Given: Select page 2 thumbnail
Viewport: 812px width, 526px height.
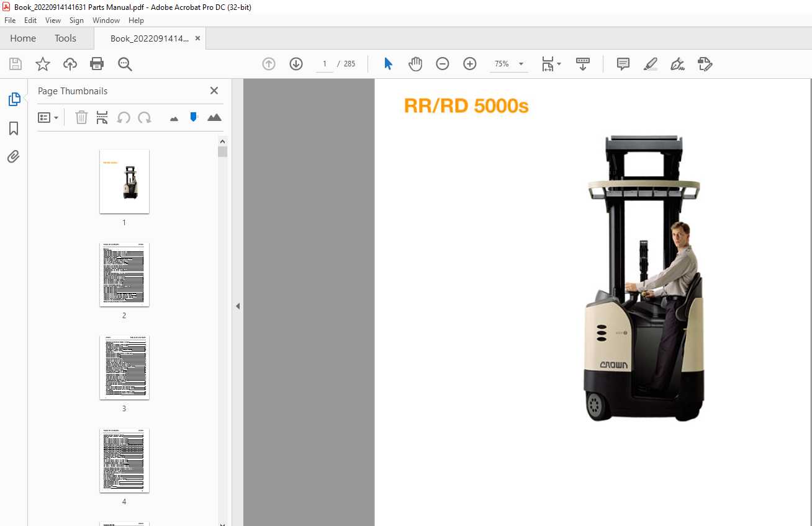Looking at the screenshot, I should (x=124, y=274).
